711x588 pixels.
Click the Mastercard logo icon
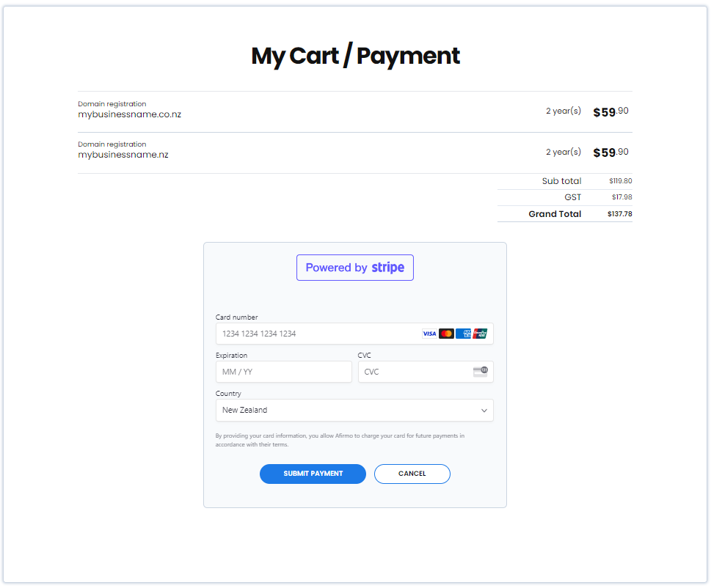(446, 334)
